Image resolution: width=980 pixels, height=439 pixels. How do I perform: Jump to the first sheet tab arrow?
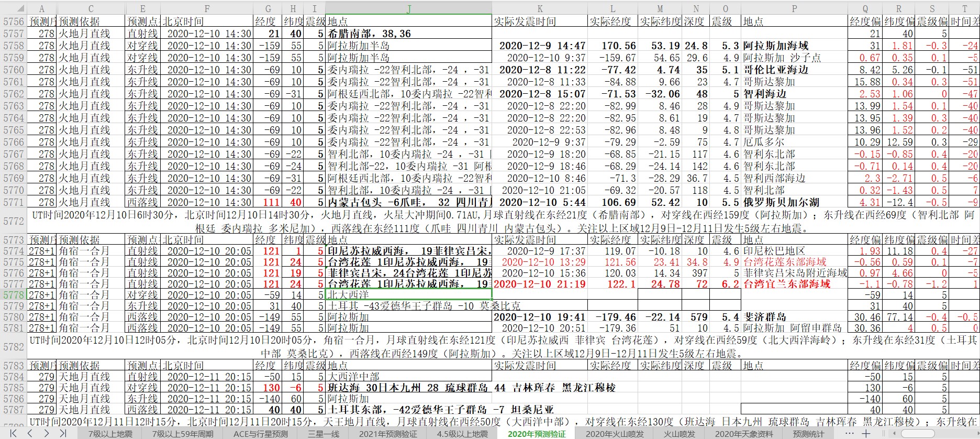point(13,433)
